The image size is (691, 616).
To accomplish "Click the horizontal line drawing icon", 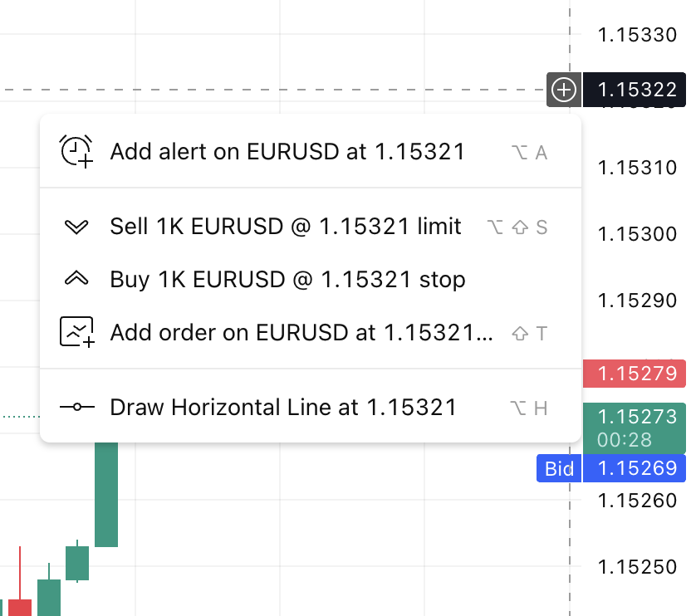I will (76, 408).
